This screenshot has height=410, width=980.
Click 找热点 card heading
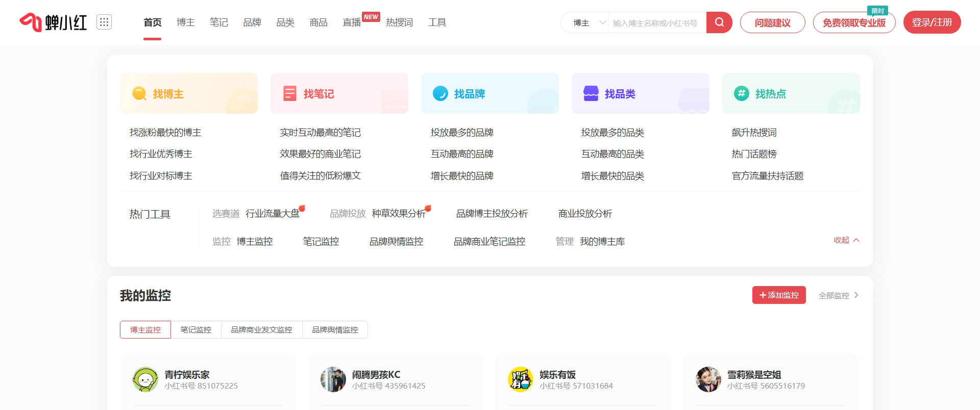[x=770, y=94]
